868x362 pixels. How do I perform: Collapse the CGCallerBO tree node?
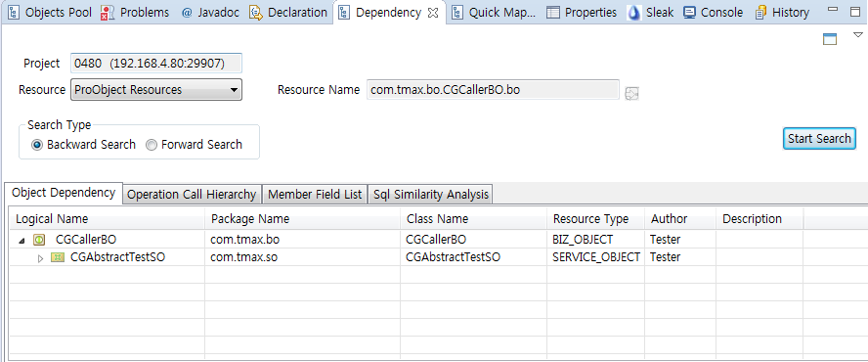tap(22, 241)
